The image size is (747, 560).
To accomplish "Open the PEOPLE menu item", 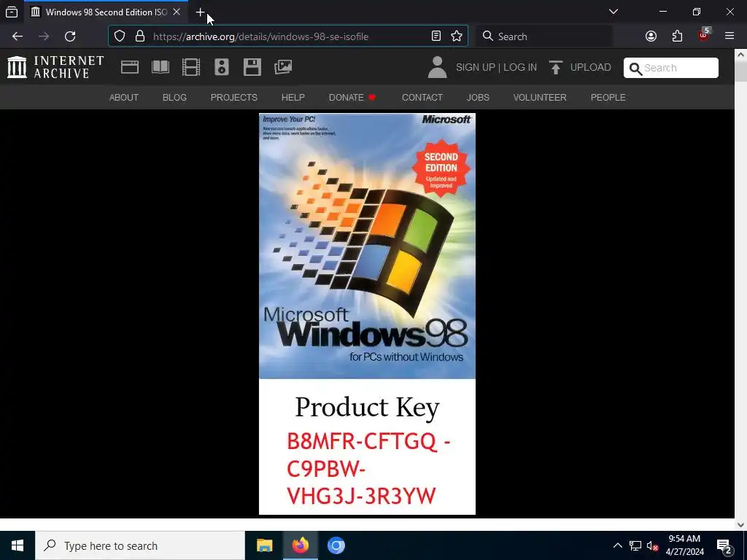I will [608, 98].
